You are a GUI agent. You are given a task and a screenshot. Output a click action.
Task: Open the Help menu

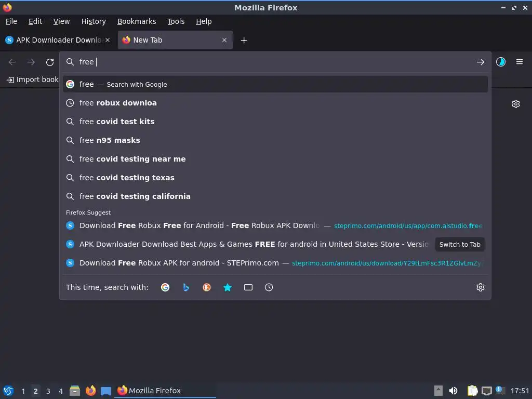(204, 21)
